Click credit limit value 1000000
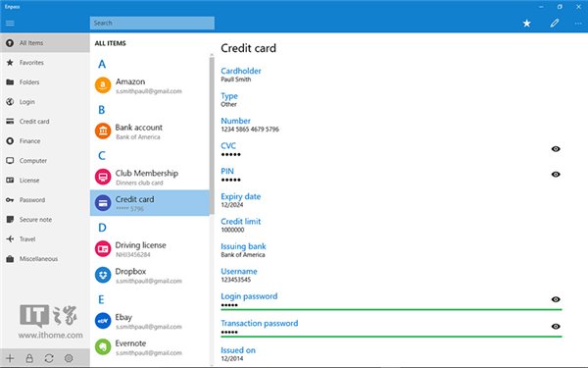 tap(232, 230)
